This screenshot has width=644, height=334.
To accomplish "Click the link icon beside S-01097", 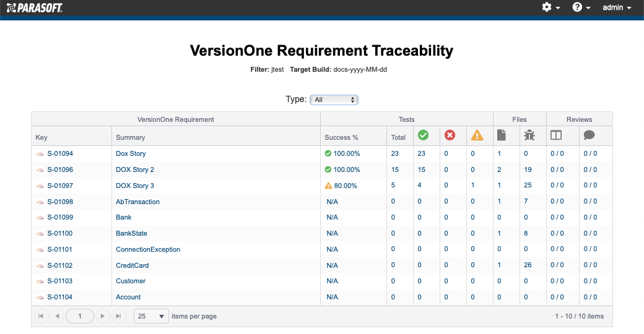I will 40,186.
